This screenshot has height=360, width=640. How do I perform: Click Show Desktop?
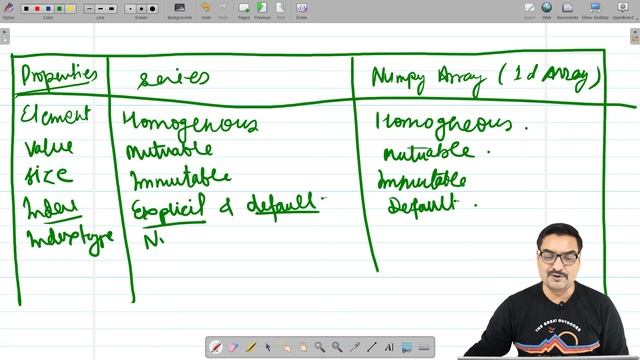tap(595, 10)
